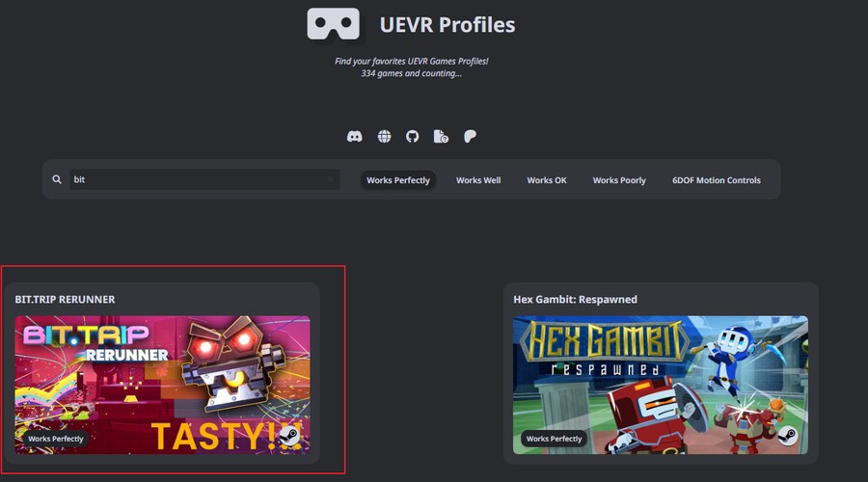Click the VR headset logo

(334, 24)
